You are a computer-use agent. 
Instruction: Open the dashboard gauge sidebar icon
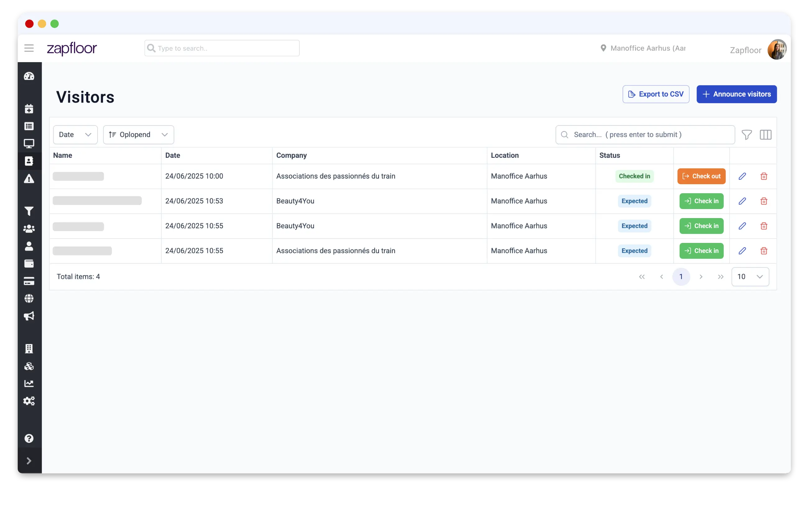coord(29,76)
